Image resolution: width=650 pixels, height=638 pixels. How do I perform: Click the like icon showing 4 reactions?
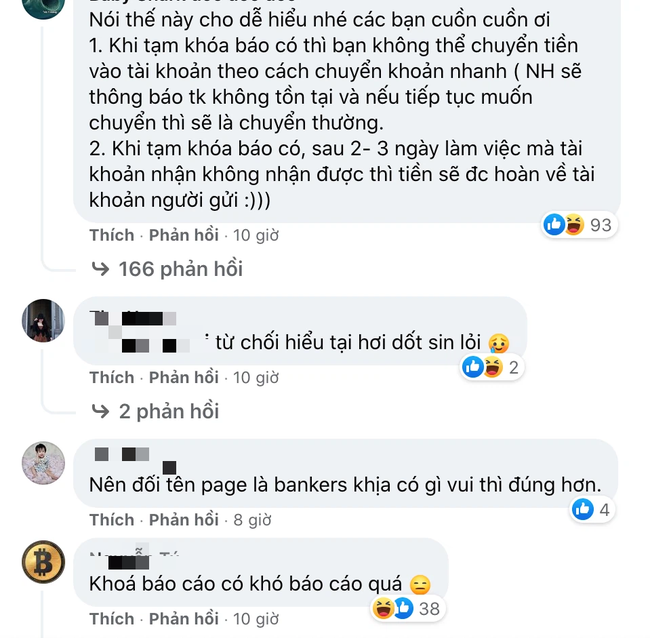[x=582, y=509]
